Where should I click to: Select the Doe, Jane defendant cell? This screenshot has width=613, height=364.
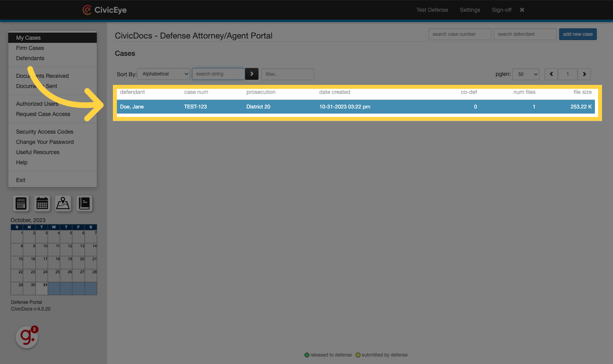(x=132, y=107)
